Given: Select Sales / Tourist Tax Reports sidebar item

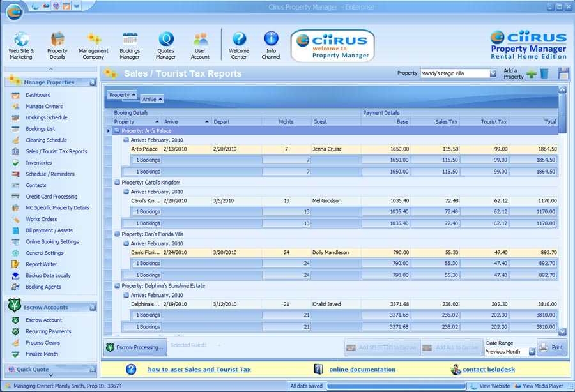Looking at the screenshot, I should pos(56,151).
